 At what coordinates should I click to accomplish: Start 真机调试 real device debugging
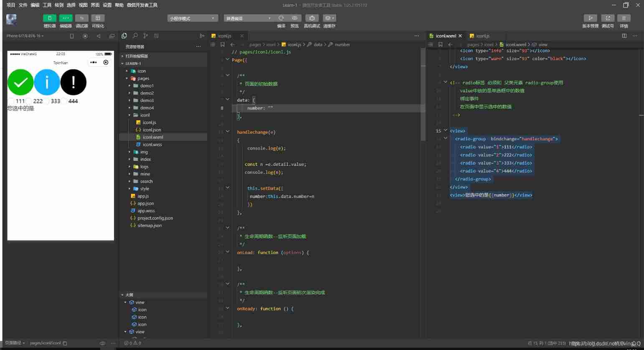pyautogui.click(x=312, y=18)
